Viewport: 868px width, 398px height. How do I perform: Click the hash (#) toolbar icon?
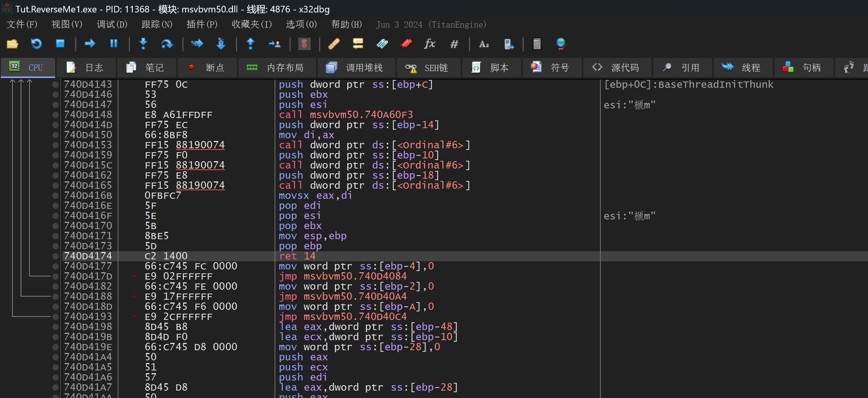[x=454, y=44]
